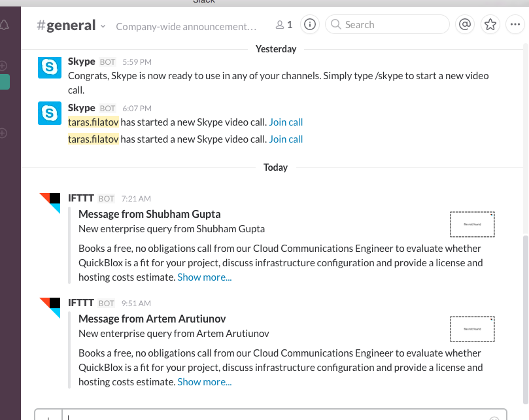Click IFTTT avatar on 9:51 AM message
The image size is (529, 420).
pyautogui.click(x=50, y=308)
